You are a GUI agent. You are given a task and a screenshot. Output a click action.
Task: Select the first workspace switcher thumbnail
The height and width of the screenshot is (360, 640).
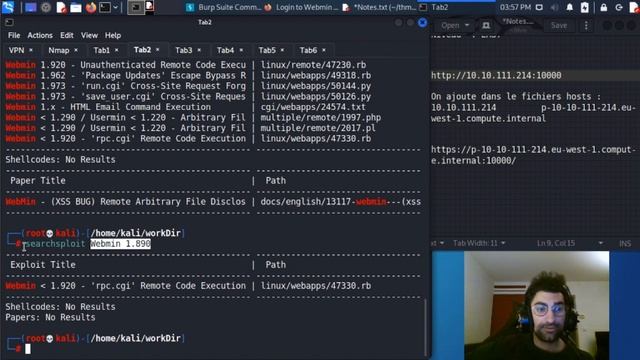point(136,7)
